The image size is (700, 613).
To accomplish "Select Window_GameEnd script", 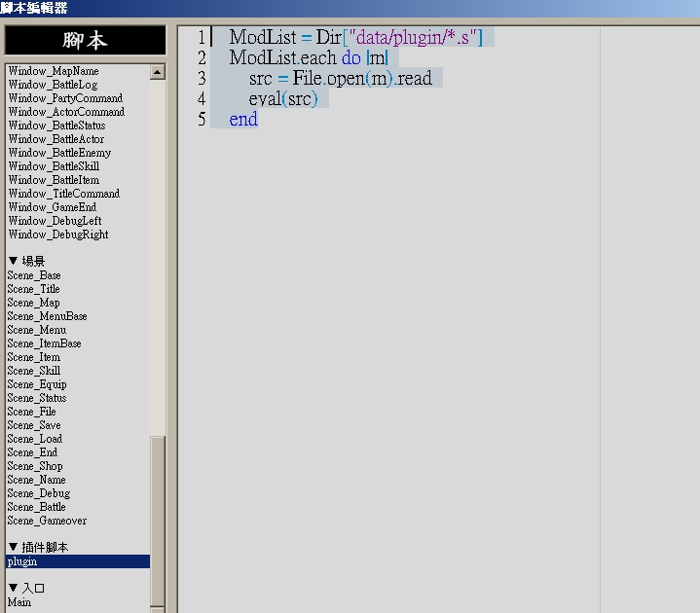I will click(x=53, y=207).
